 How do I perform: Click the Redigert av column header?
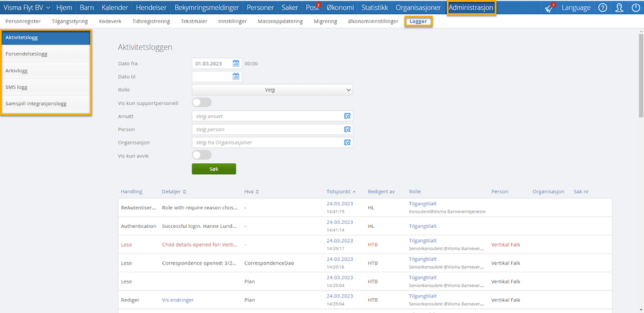(381, 192)
